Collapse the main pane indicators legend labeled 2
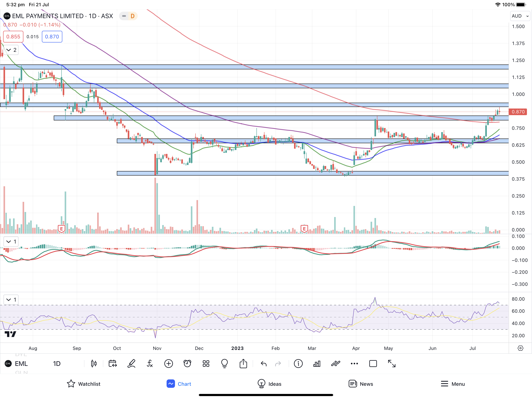This screenshot has width=532, height=399. (11, 50)
